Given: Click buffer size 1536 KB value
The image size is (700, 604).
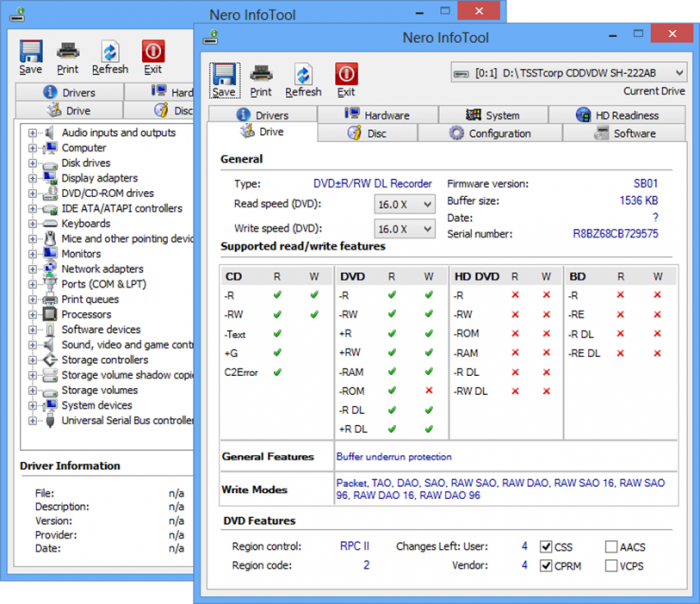Looking at the screenshot, I should [x=639, y=200].
